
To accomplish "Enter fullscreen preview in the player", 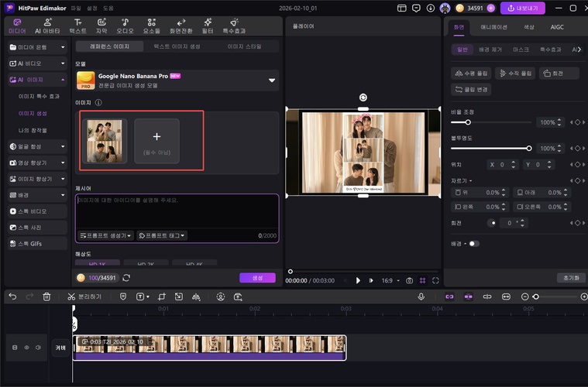I will 435,280.
